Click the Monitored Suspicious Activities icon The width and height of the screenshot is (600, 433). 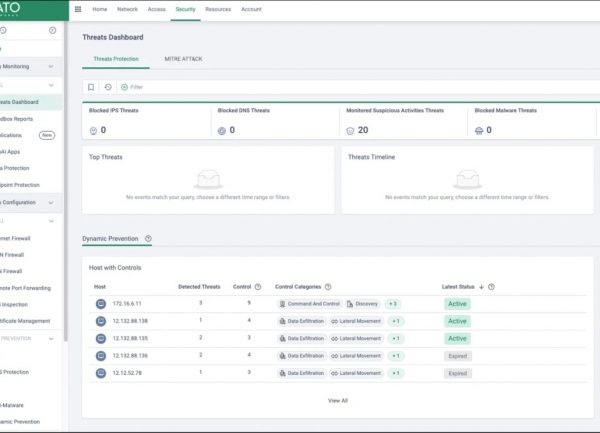pos(350,131)
